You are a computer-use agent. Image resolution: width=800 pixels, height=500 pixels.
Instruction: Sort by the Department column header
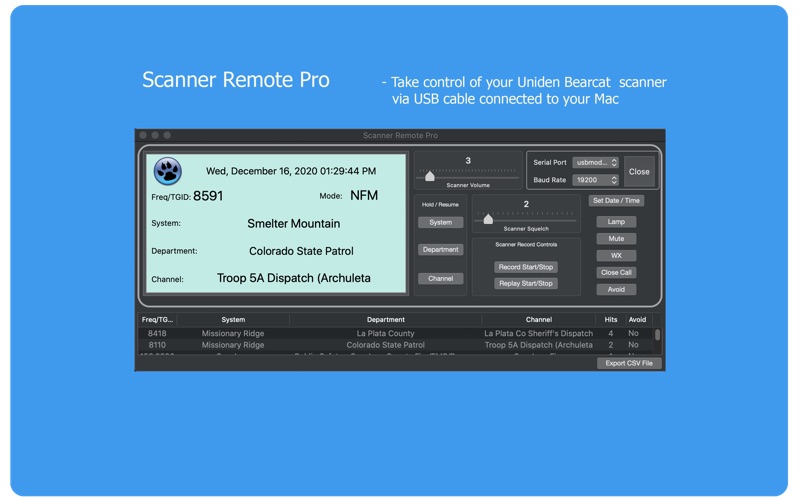(x=386, y=319)
